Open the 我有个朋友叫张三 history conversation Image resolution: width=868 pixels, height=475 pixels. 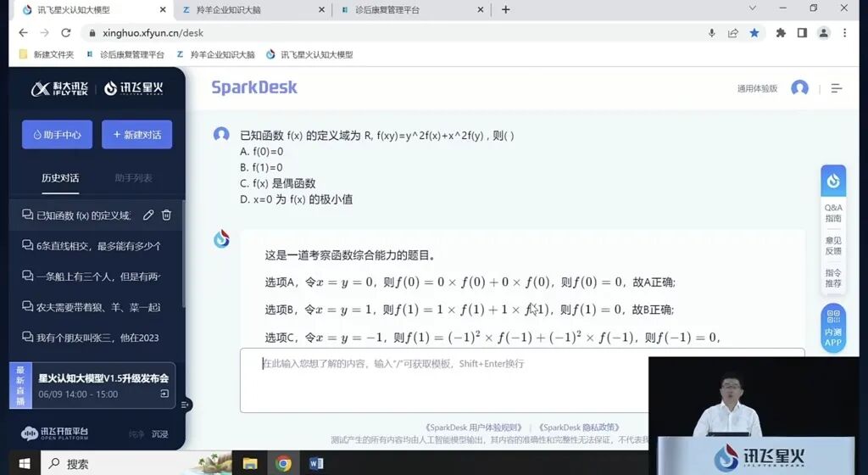pos(90,337)
